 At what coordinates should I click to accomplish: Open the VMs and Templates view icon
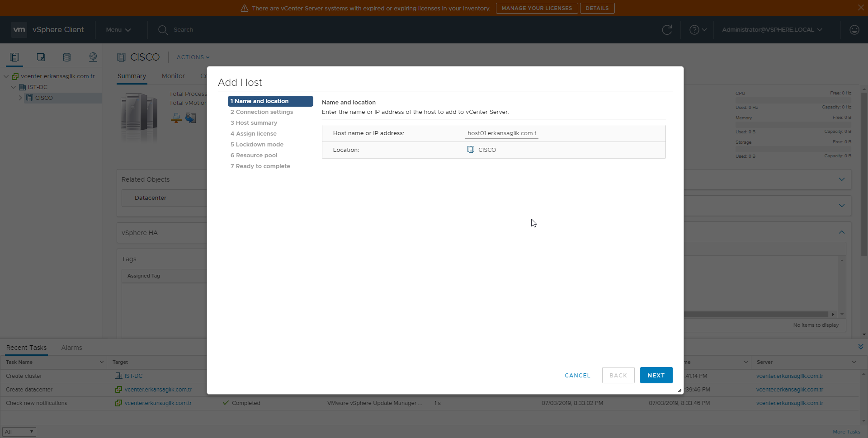click(41, 57)
